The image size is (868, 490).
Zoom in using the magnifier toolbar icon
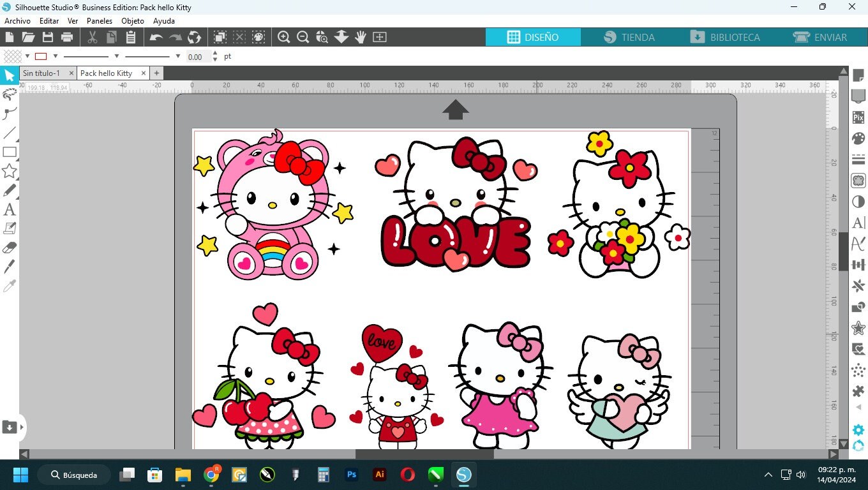click(284, 37)
